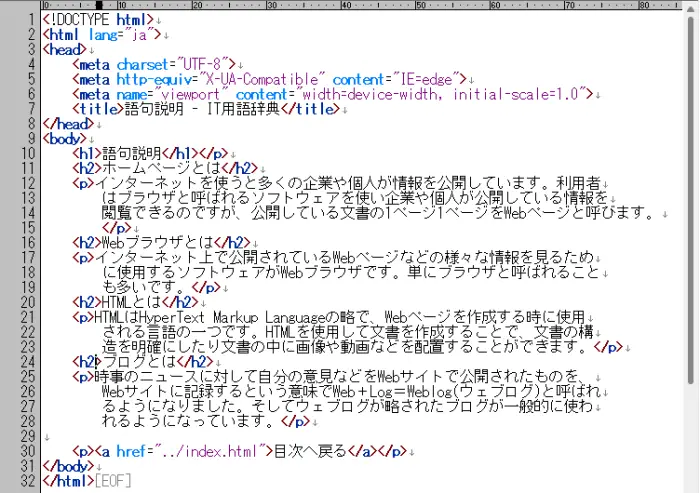This screenshot has height=493, width=700.
Task: Click the ruler at column 80 mark
Action: (612, 5)
